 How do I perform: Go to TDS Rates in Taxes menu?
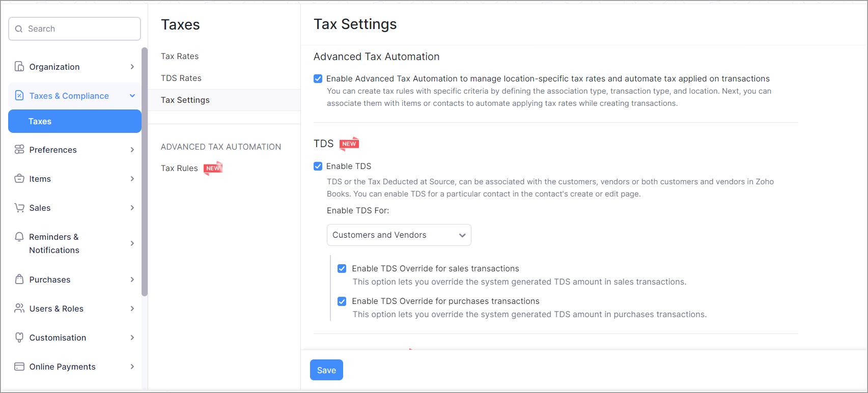[181, 78]
